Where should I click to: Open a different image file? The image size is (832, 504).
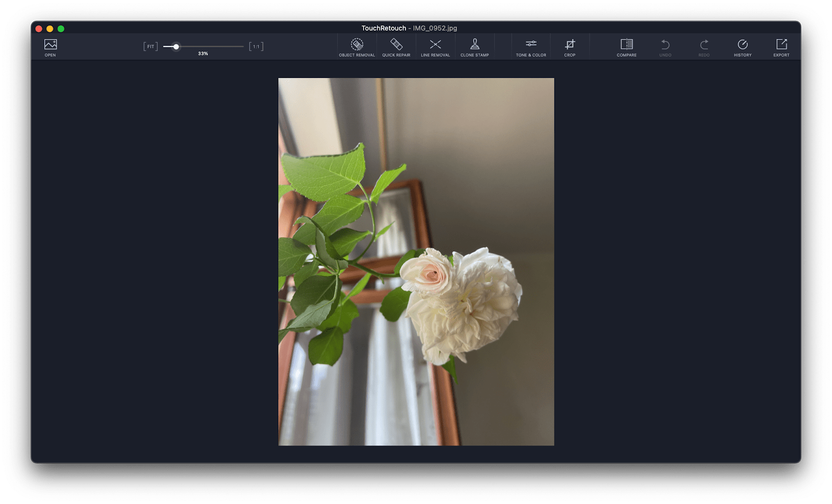click(50, 47)
